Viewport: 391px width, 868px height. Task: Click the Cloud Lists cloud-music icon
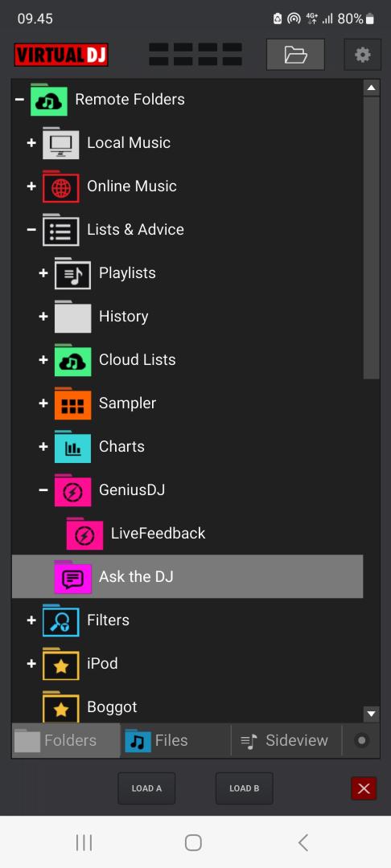click(72, 360)
